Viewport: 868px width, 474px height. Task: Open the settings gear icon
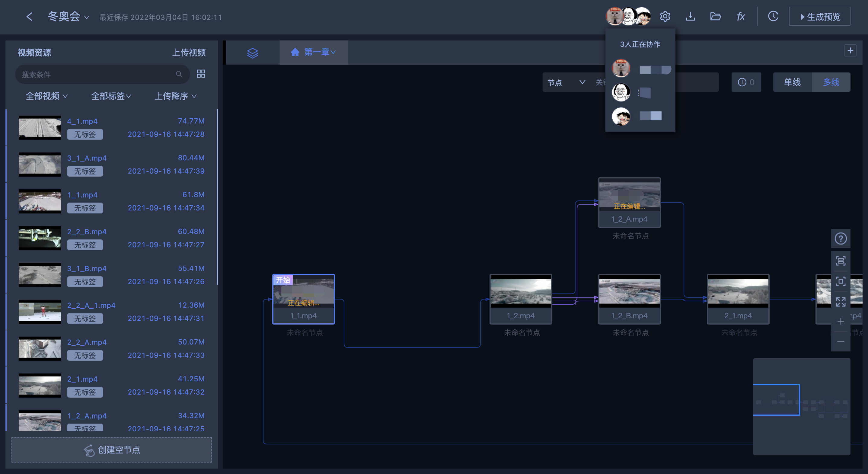[665, 16]
